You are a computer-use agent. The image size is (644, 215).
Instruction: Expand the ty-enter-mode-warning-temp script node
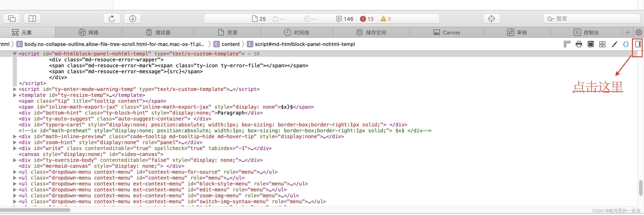[x=15, y=89]
